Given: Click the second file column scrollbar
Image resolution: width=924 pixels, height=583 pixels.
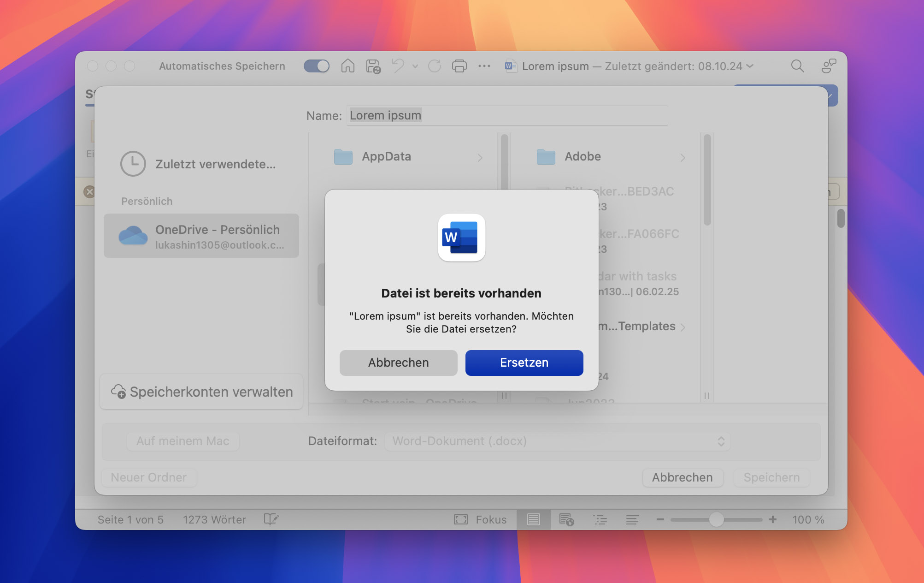Looking at the screenshot, I should [x=707, y=180].
